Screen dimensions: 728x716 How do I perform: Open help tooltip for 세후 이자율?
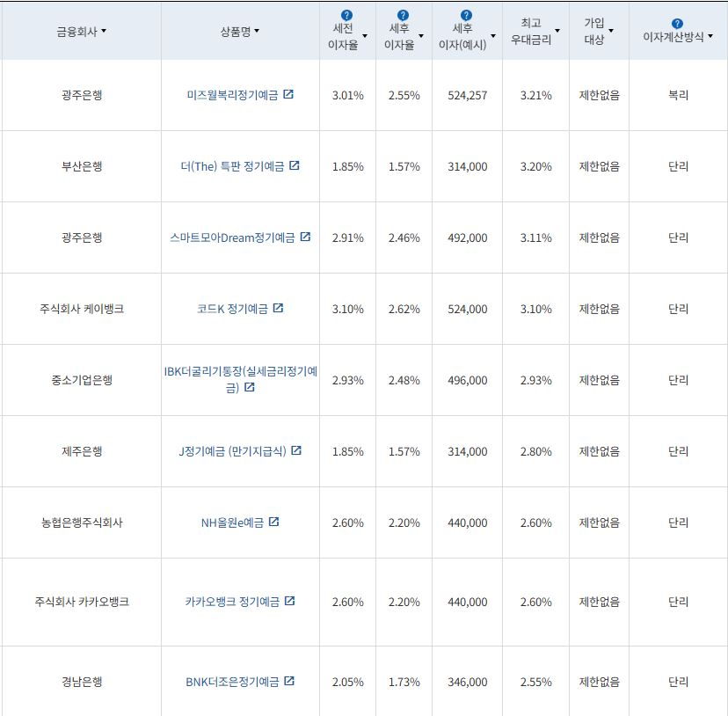pyautogui.click(x=403, y=15)
